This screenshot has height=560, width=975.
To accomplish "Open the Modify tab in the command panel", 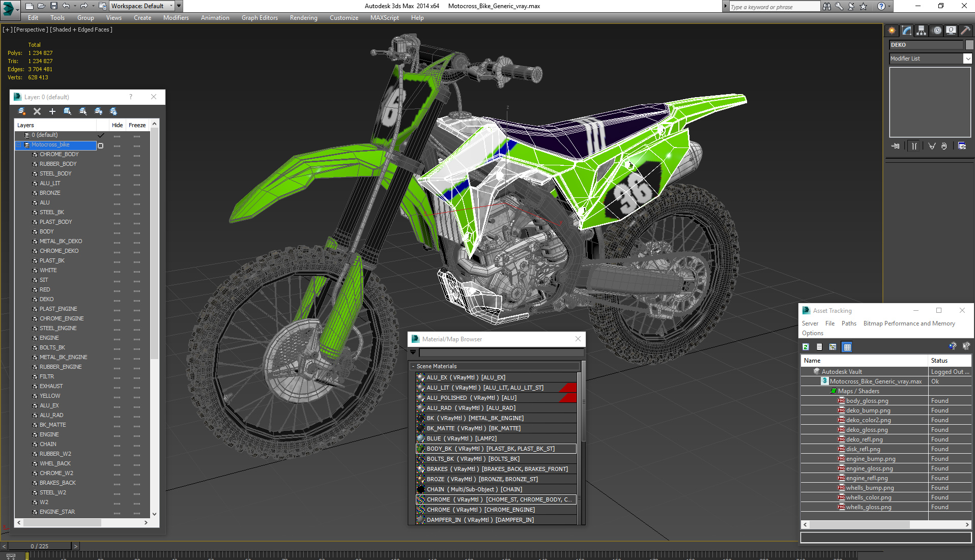I will pos(907,31).
